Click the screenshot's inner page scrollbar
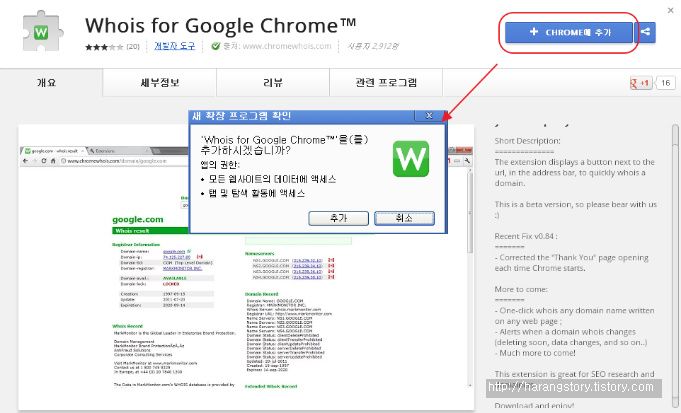Screen dimensions: 681x413 [x=469, y=278]
